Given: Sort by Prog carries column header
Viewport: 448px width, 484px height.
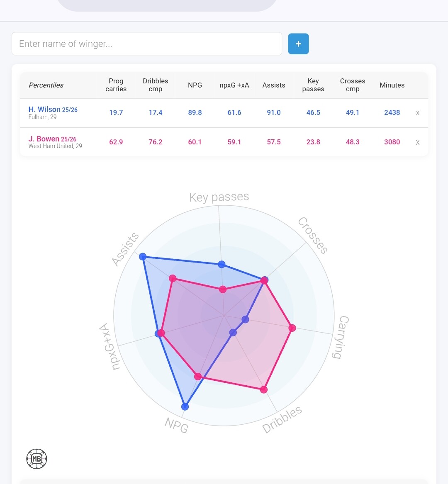Looking at the screenshot, I should coord(116,85).
